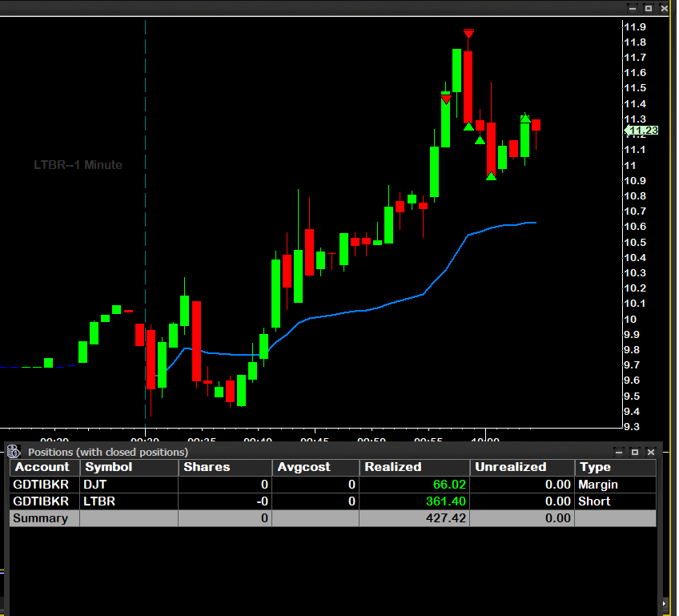This screenshot has height=616, width=679.
Task: Click the 427.42 summary realized total
Action: [x=445, y=518]
